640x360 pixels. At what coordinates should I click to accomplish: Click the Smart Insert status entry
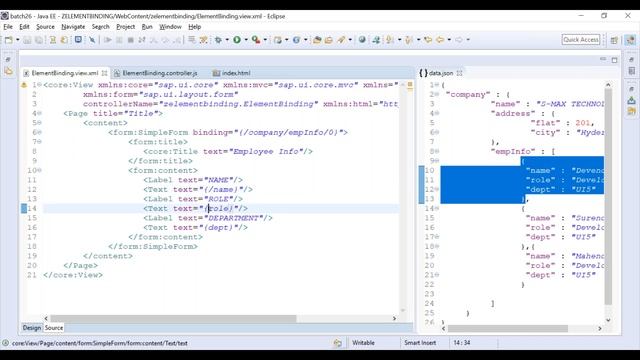click(420, 343)
